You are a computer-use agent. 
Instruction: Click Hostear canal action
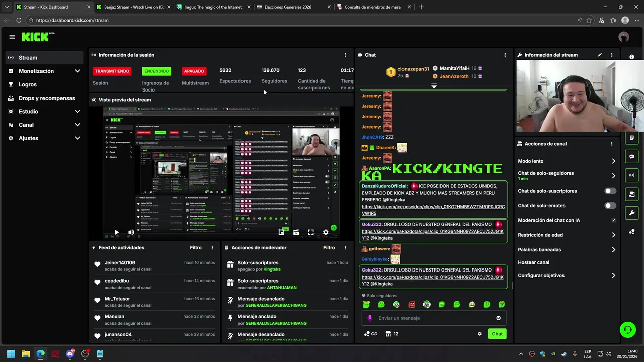(x=533, y=262)
